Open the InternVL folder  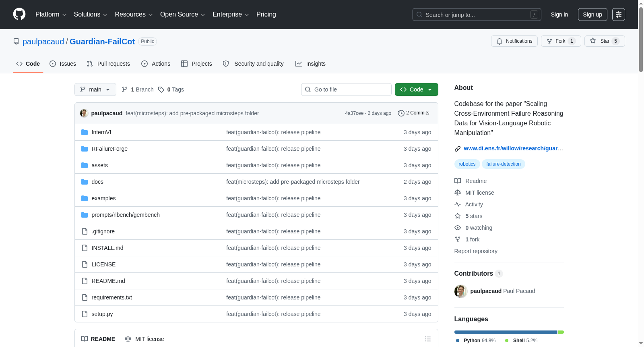pos(102,132)
